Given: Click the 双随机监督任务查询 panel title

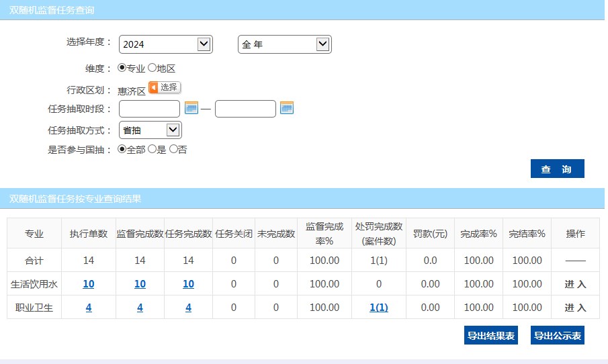Looking at the screenshot, I should tap(52, 10).
